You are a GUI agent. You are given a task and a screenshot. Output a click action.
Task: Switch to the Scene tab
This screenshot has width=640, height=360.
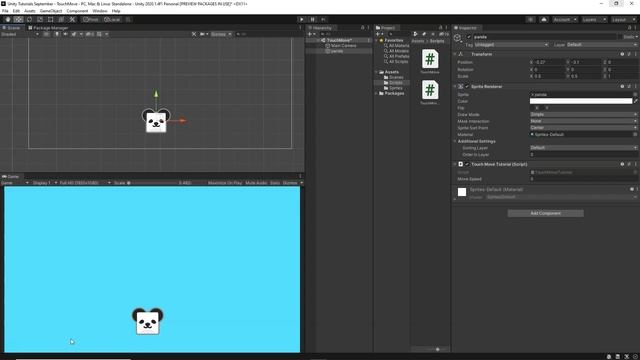[x=11, y=28]
